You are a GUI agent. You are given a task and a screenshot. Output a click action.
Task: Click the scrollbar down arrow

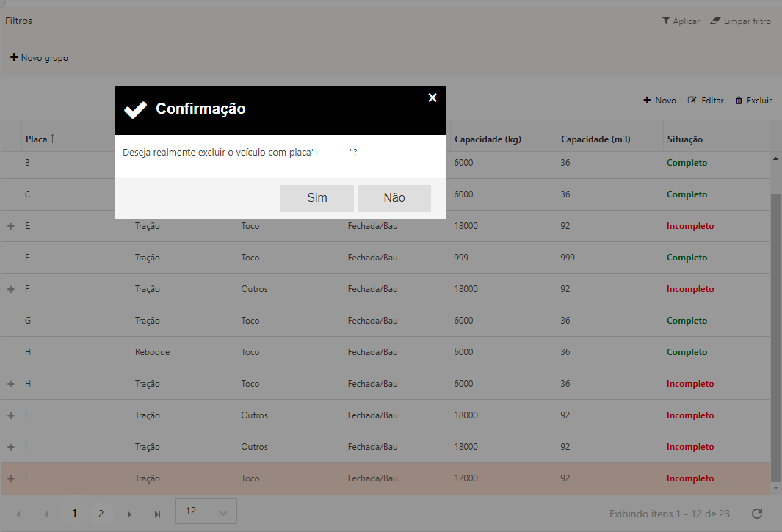click(x=775, y=487)
